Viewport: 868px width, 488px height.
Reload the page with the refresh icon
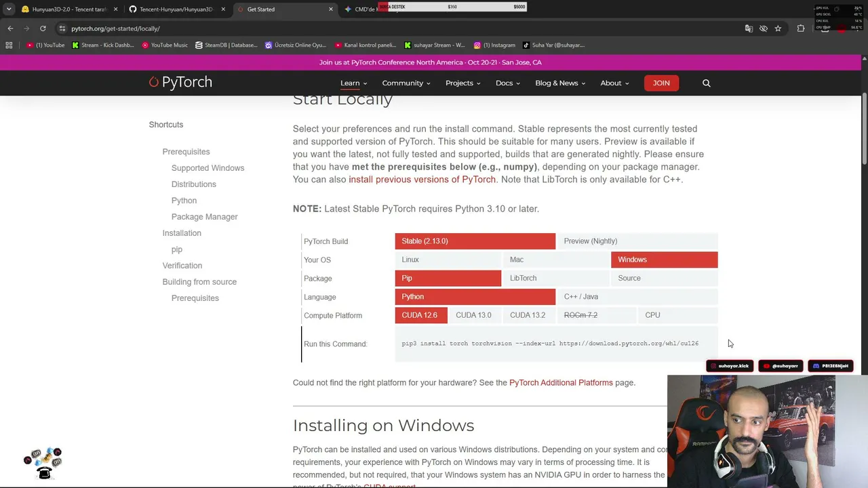[43, 28]
